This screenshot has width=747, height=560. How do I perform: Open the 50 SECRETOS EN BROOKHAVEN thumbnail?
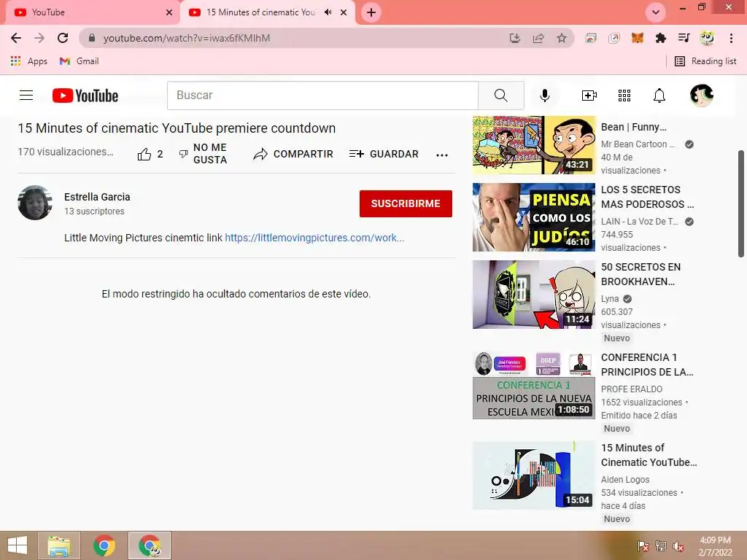(x=533, y=295)
